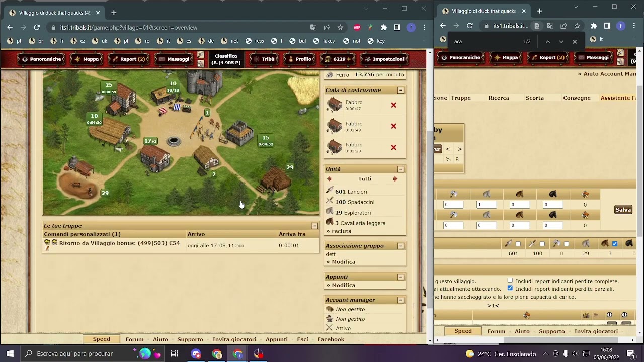The height and width of the screenshot is (362, 644).
Task: Cancel the Fabbro build ending 0:00:47
Action: 393,105
